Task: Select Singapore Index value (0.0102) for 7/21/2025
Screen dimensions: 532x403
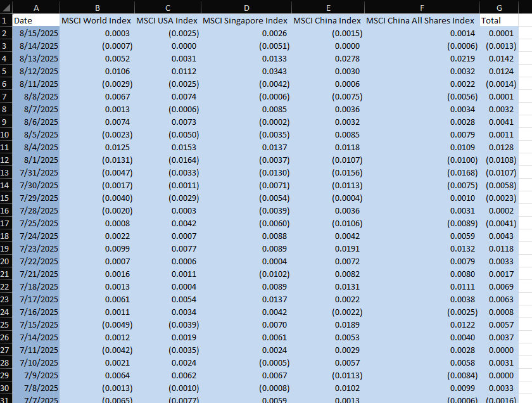Action: (x=246, y=274)
